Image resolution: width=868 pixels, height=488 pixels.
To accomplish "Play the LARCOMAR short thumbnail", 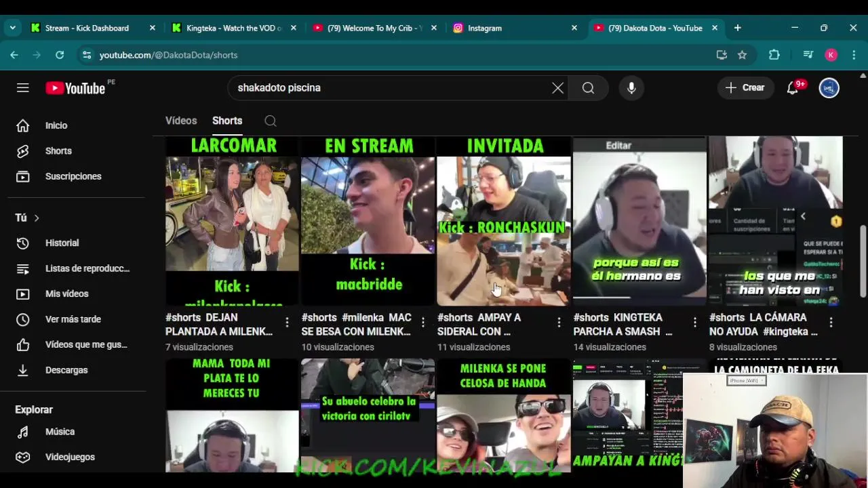I will 232,221.
